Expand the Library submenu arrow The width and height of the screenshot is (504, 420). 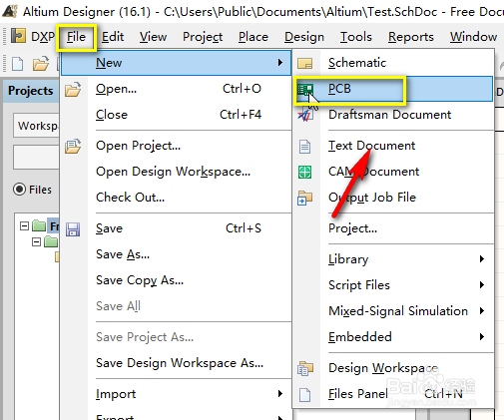482,259
